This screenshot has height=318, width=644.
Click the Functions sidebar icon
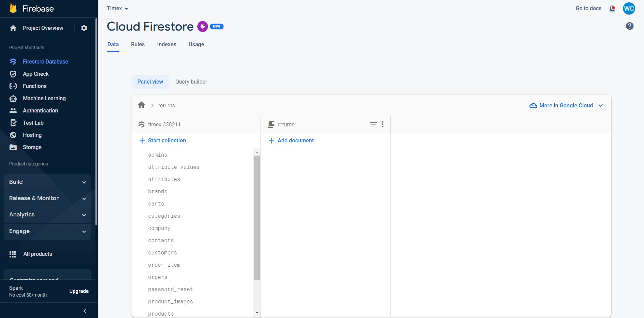13,86
